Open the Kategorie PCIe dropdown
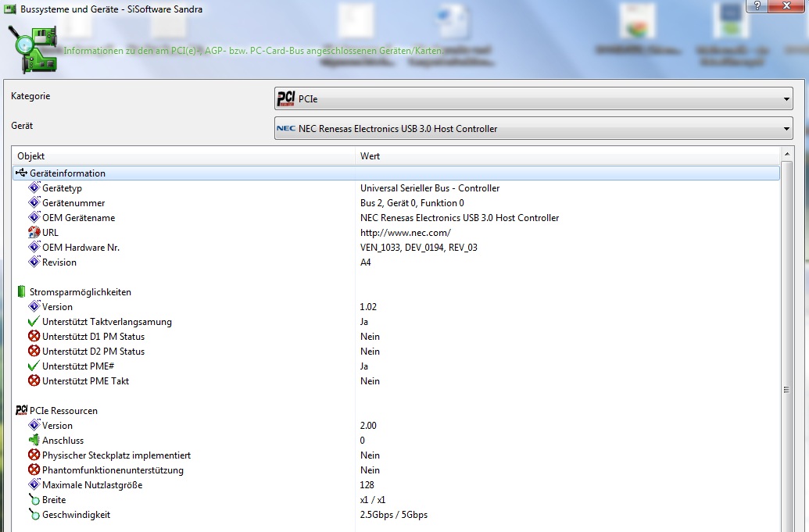The width and height of the screenshot is (809, 532). coord(534,98)
